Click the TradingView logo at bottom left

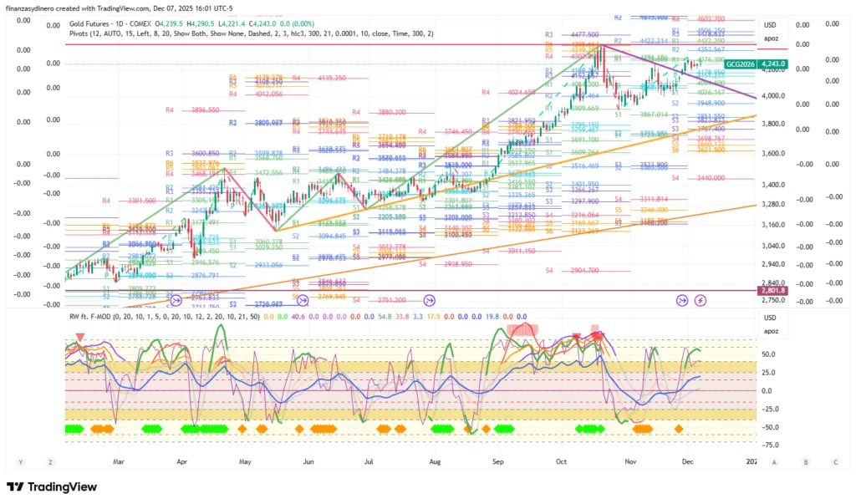click(x=52, y=487)
